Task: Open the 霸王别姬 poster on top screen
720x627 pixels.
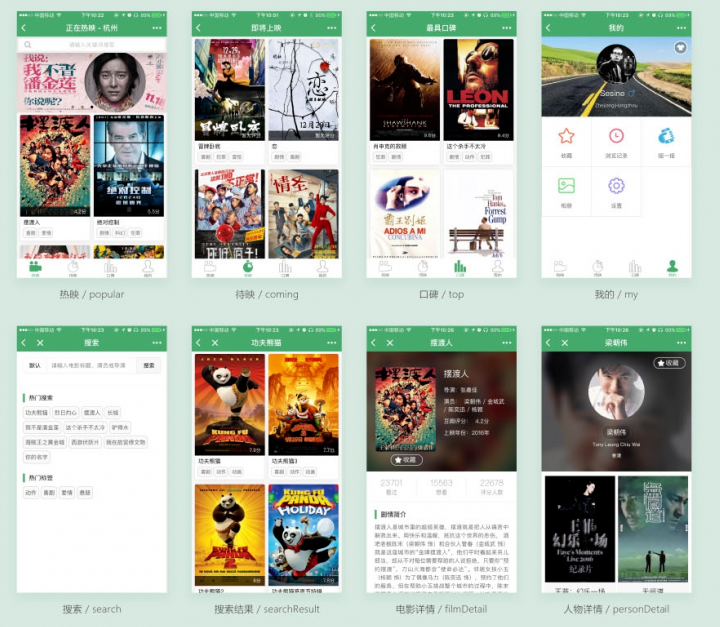Action: [405, 214]
